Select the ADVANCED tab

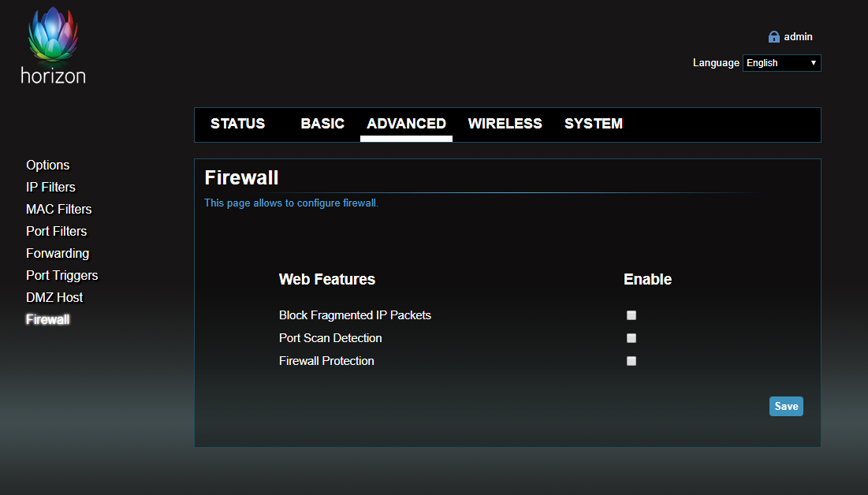tap(406, 124)
